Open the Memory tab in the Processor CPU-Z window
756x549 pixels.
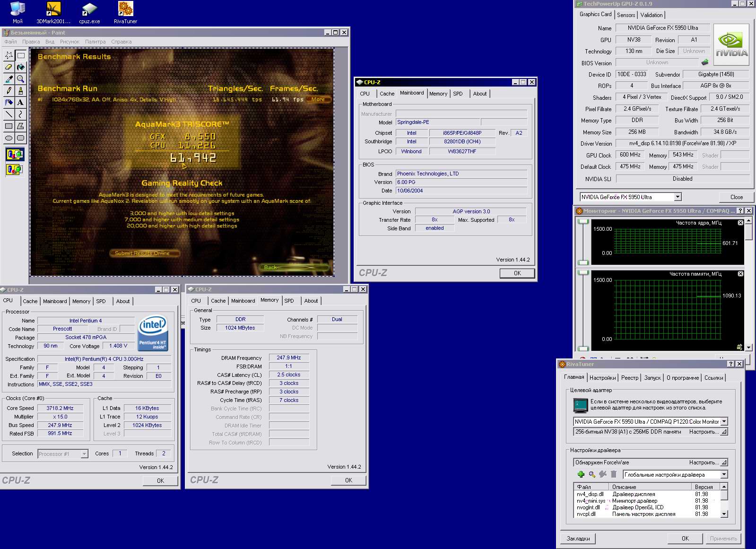81,301
